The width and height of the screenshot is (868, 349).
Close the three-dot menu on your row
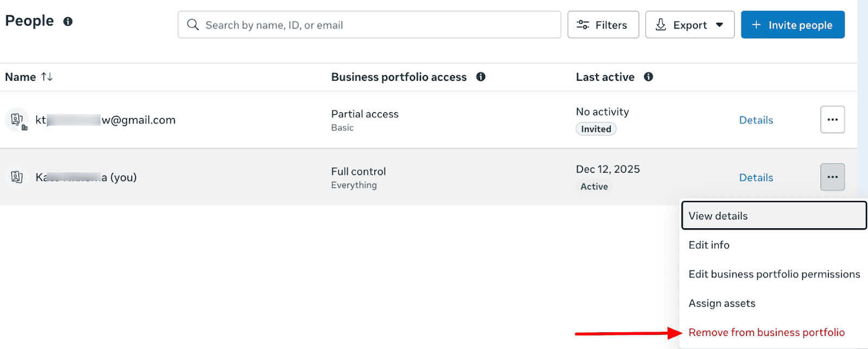point(832,177)
